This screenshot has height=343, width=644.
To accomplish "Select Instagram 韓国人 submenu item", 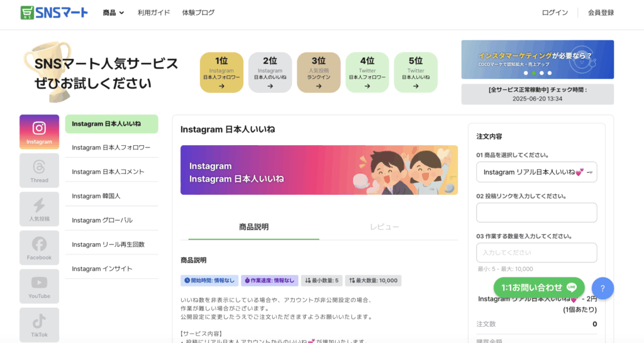I will click(x=112, y=196).
